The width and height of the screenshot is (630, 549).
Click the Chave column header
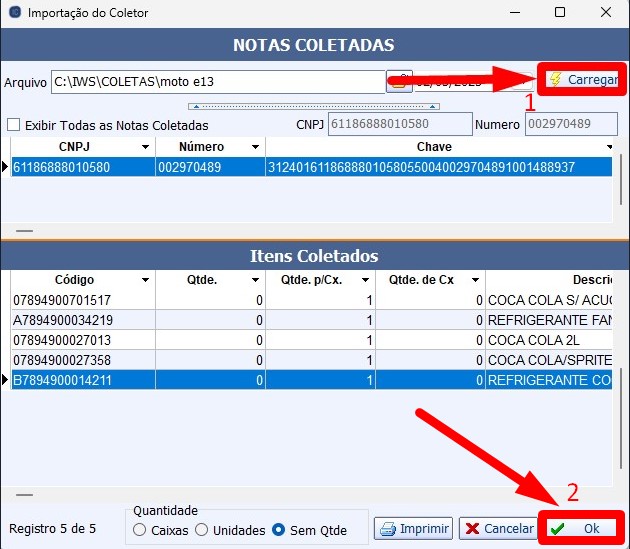(x=435, y=147)
